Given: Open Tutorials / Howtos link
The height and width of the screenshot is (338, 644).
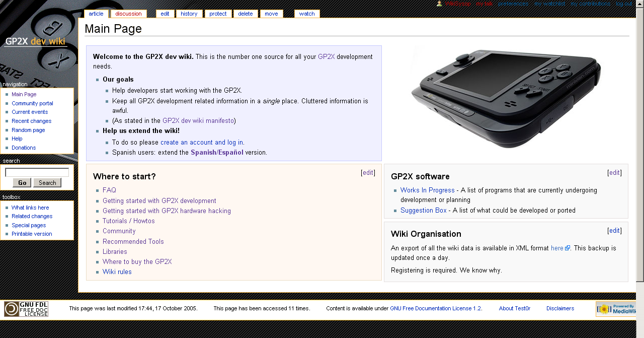Looking at the screenshot, I should coord(129,221).
